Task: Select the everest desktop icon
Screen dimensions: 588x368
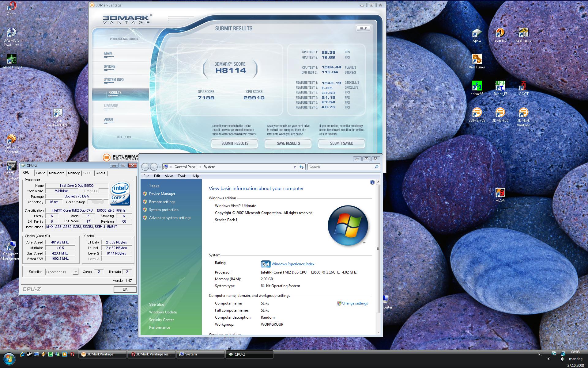Action: click(500, 35)
